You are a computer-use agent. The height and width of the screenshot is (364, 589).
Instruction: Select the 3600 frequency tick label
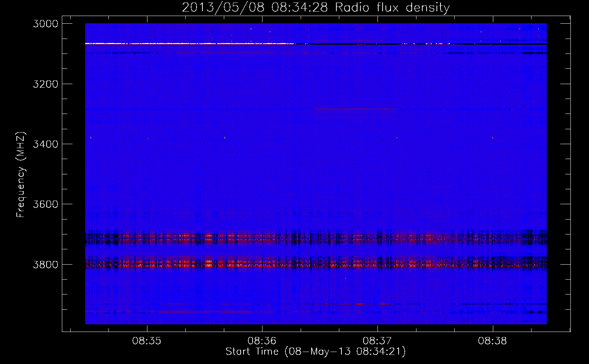(x=46, y=204)
